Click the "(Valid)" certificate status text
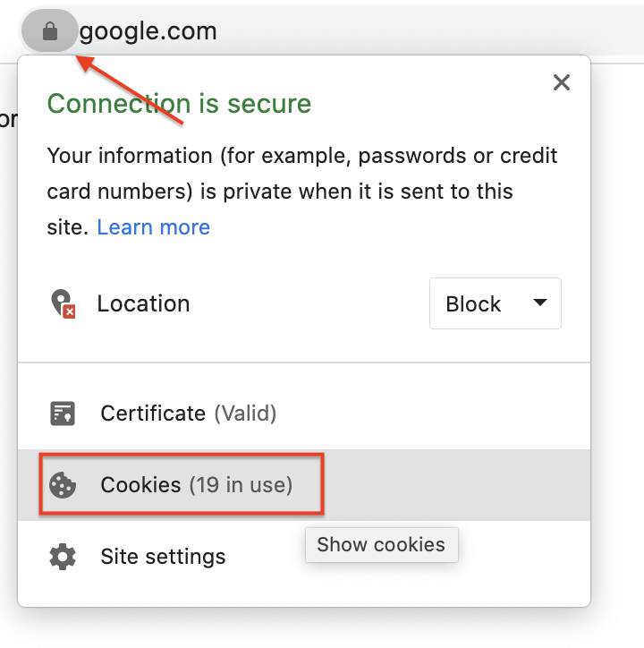The height and width of the screenshot is (648, 644). 244,414
